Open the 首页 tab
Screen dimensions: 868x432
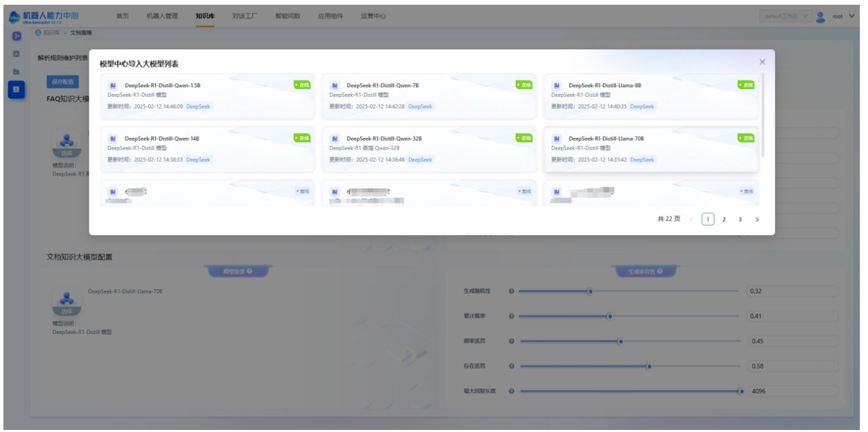click(123, 16)
